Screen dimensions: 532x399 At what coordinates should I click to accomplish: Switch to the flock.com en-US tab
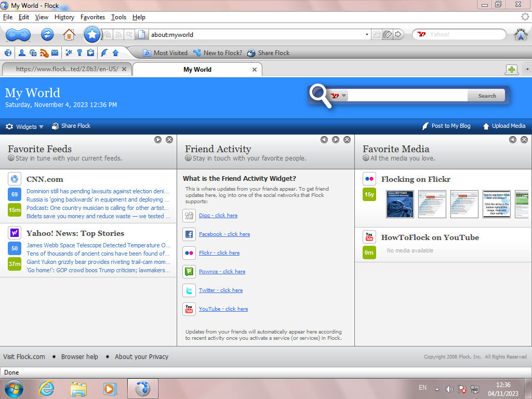point(66,69)
